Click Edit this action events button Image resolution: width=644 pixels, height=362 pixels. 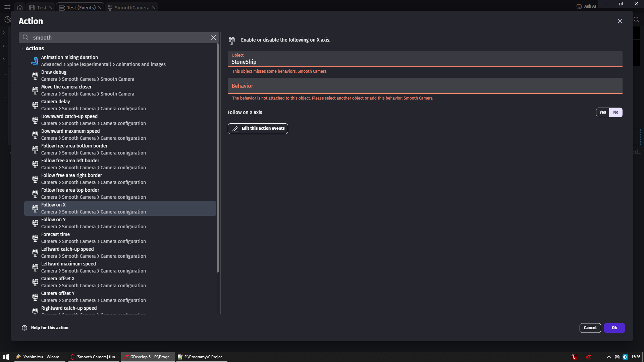[258, 128]
